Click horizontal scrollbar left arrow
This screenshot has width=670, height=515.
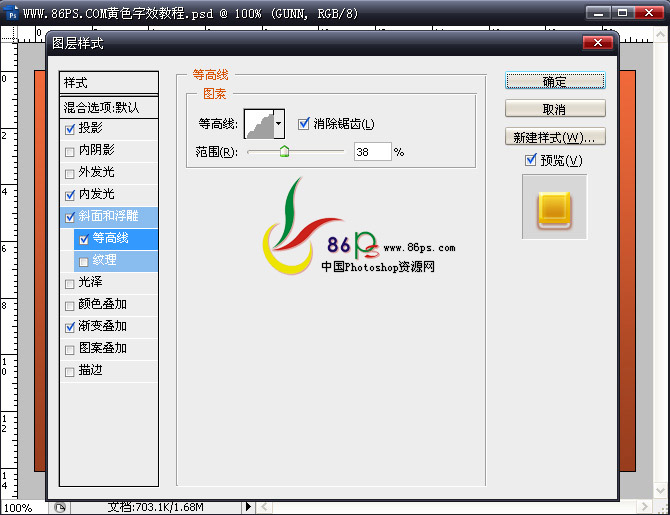coord(264,507)
